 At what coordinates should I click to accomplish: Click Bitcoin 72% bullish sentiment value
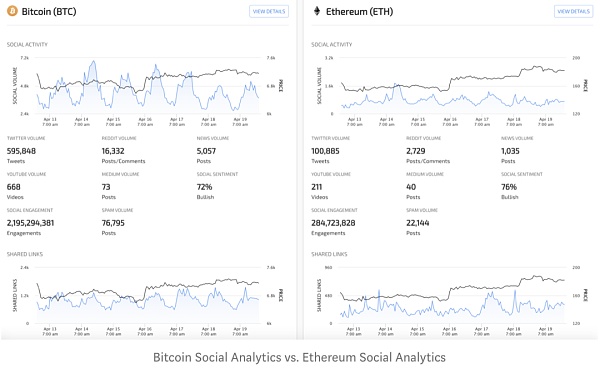tap(204, 187)
